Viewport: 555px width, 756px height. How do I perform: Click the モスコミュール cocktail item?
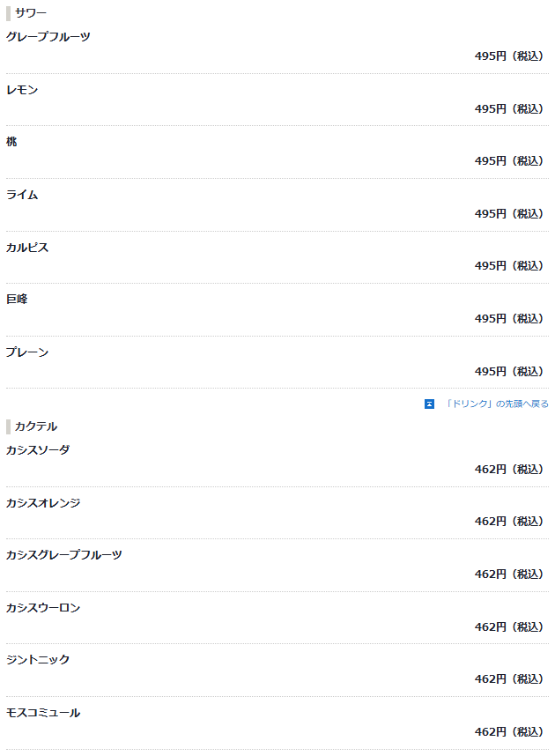pos(43,713)
